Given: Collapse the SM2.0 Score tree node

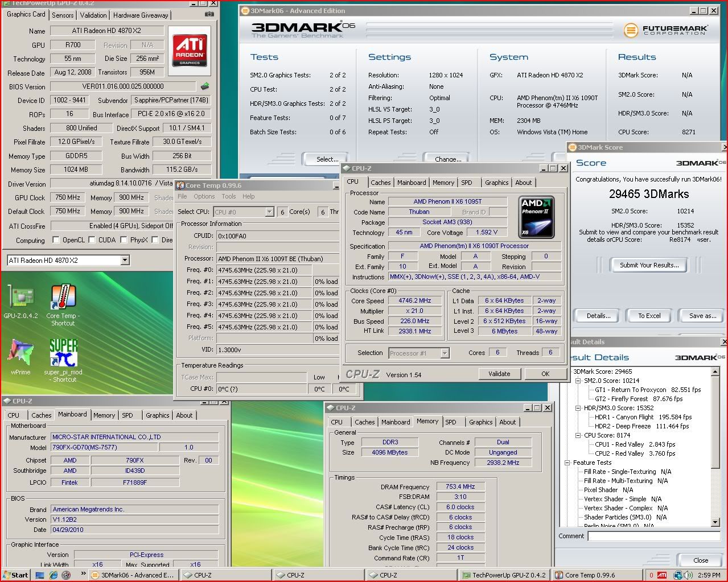Looking at the screenshot, I should pos(578,381).
